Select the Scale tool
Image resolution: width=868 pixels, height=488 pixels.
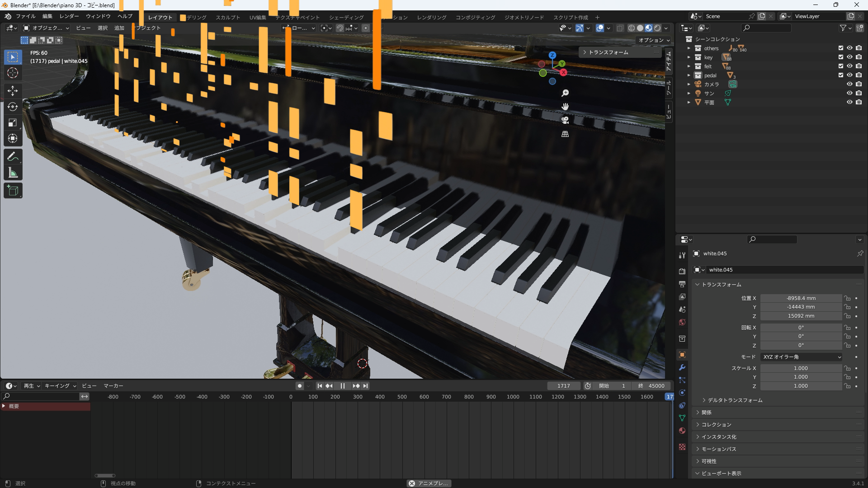pos(13,123)
